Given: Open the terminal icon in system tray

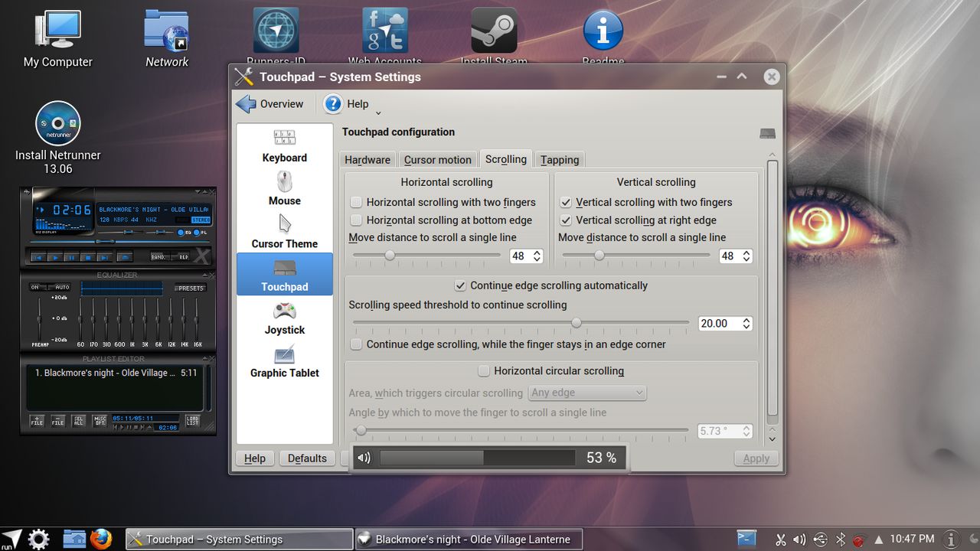Looking at the screenshot, I should [746, 539].
